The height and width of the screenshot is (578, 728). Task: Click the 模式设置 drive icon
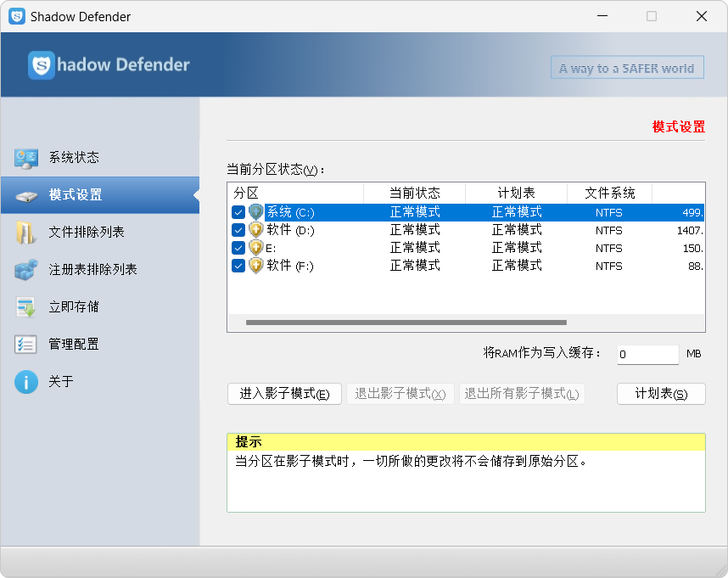pyautogui.click(x=26, y=196)
